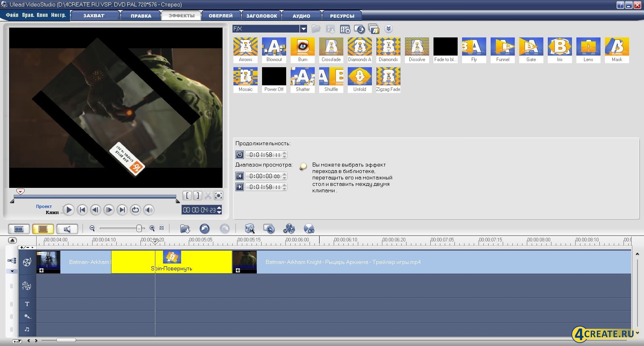Open the АУДИО tab
The height and width of the screenshot is (346, 644).
click(301, 16)
